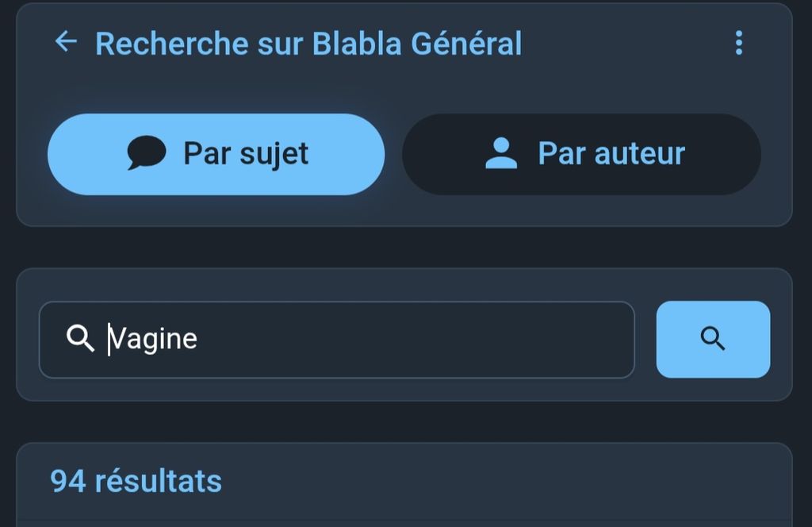Switch to the 'Par auteur' tab

581,154
